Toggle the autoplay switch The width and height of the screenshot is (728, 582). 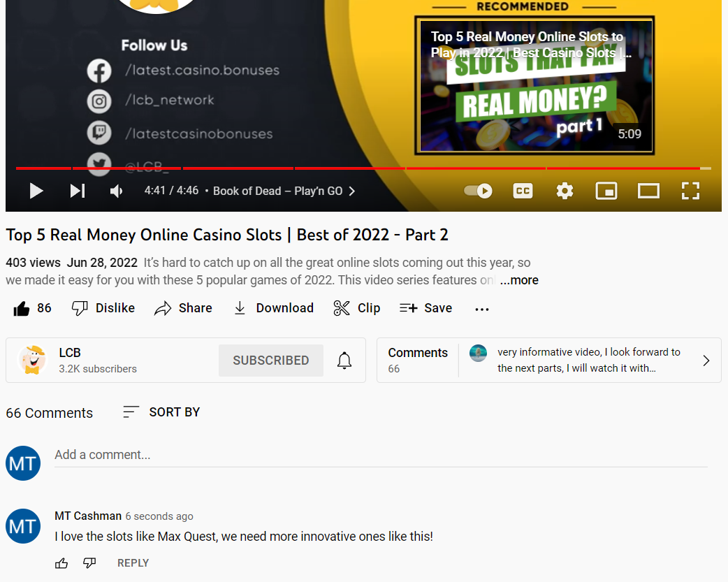point(478,191)
